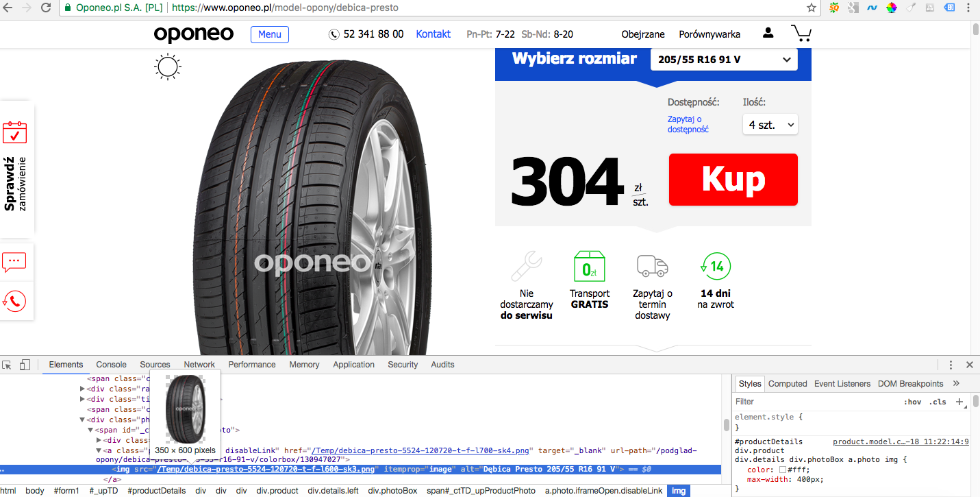Toggle .cls element classes panel
The image size is (980, 497).
[938, 402]
